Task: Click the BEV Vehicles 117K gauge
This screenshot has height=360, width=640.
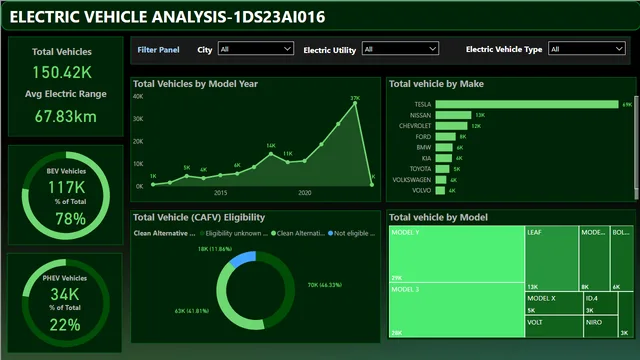Action: [x=66, y=196]
